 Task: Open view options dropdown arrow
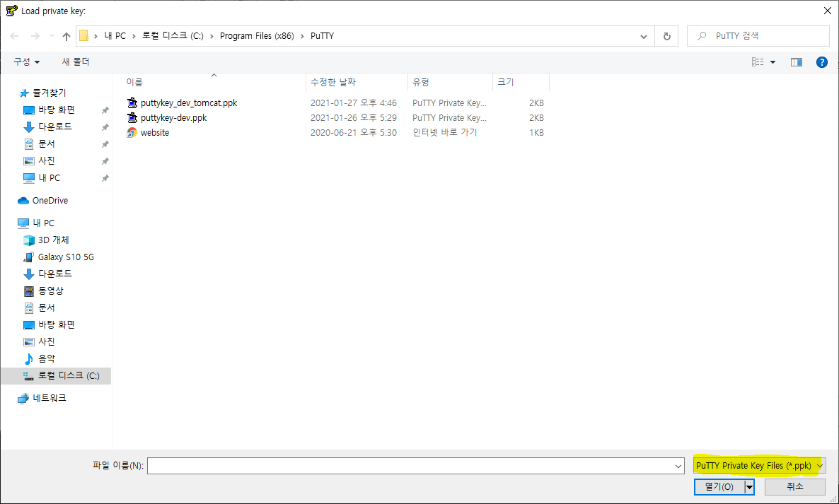[x=773, y=62]
